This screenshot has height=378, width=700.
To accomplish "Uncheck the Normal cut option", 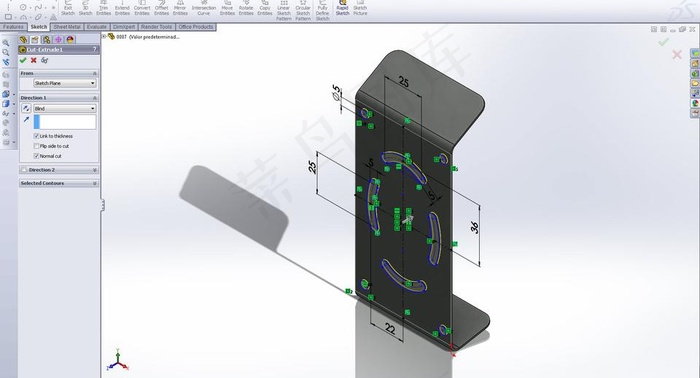I will click(37, 156).
